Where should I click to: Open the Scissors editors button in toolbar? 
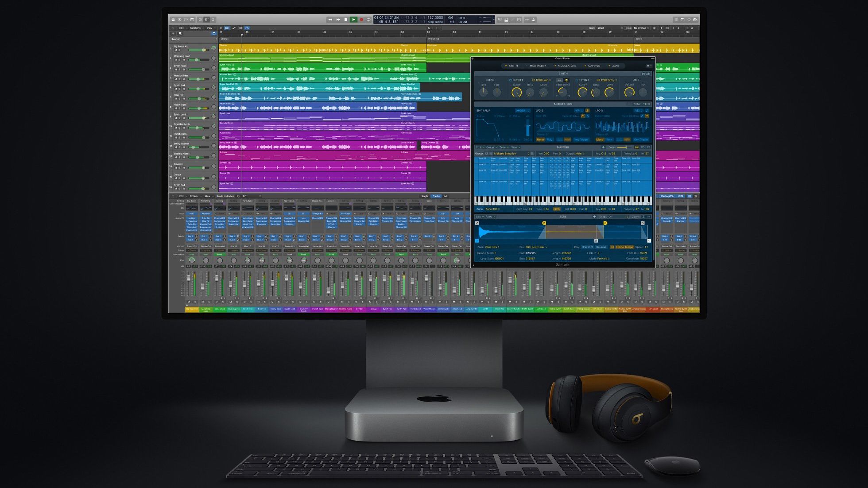coord(213,19)
